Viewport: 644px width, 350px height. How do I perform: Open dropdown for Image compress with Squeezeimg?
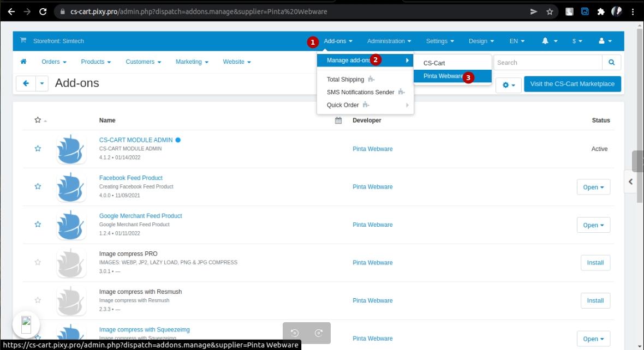(593, 339)
